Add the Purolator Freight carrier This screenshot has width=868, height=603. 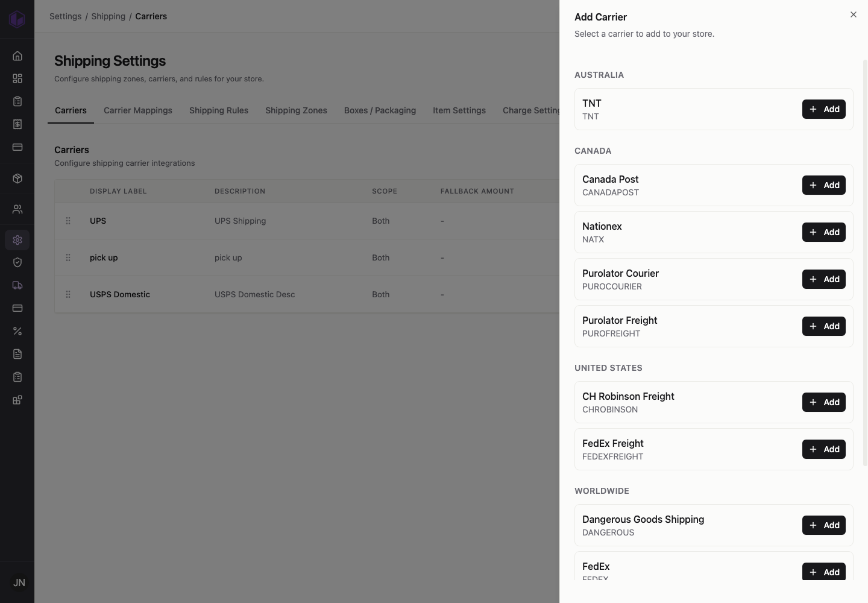coord(823,326)
